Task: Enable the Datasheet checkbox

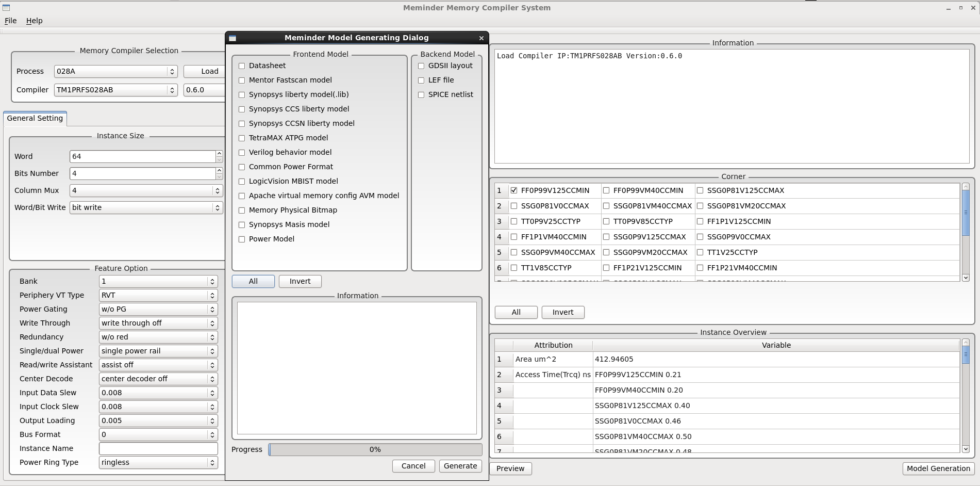Action: tap(242, 66)
